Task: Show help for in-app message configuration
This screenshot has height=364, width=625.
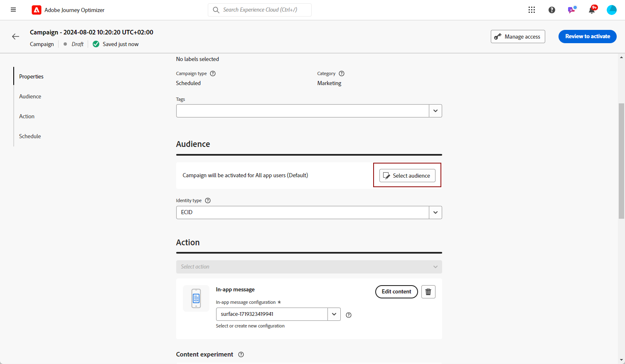Action: (349, 315)
